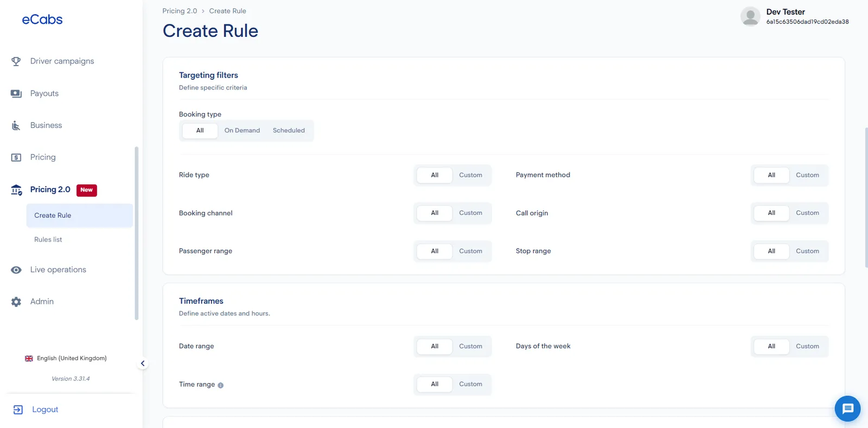Open the chat bubble widget

[x=847, y=408]
